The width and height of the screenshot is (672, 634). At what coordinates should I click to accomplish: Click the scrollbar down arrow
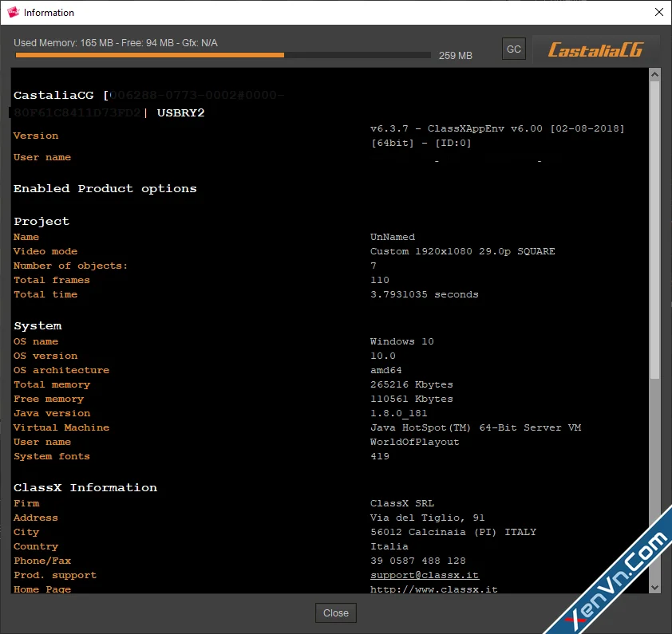pos(654,587)
